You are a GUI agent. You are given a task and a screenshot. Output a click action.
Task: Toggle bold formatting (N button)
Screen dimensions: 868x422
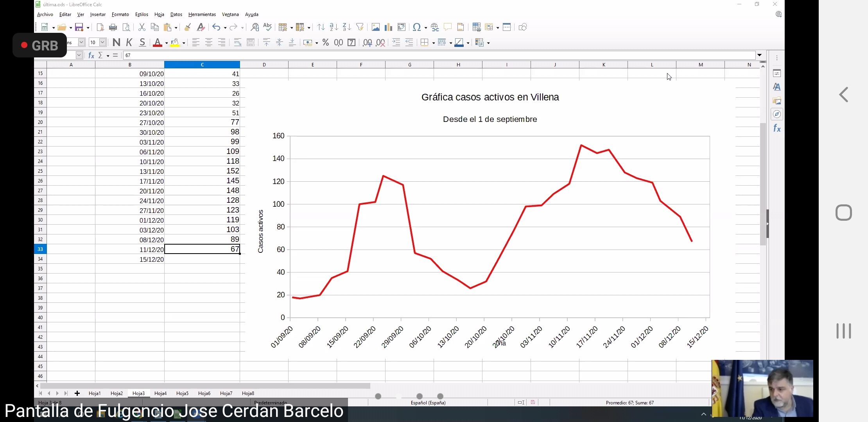[x=116, y=43]
